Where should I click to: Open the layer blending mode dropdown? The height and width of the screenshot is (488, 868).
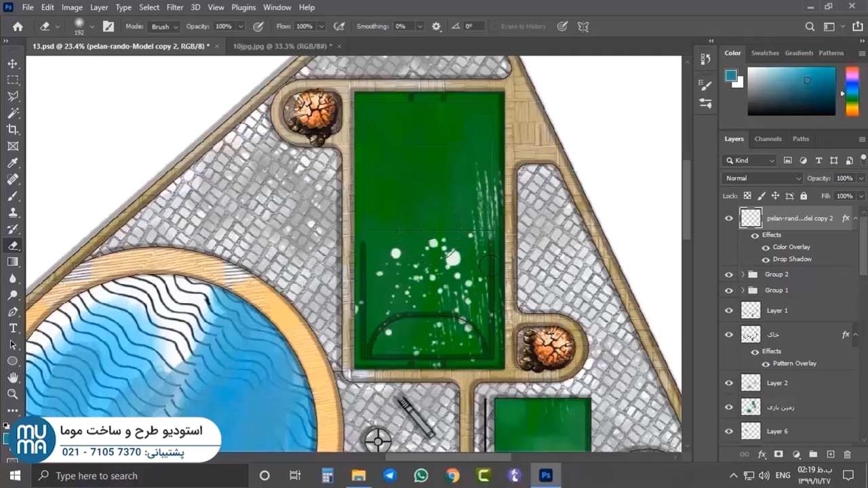762,178
